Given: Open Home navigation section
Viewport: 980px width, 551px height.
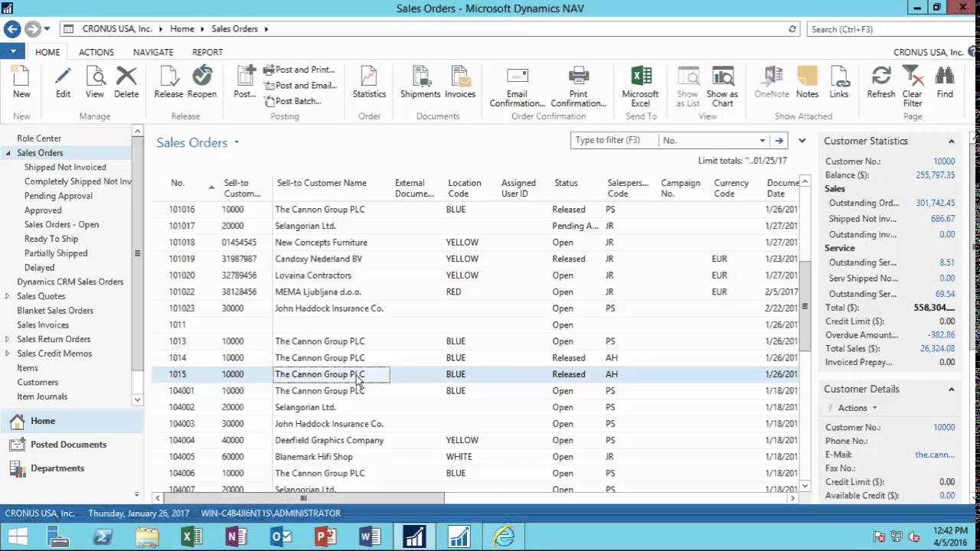Looking at the screenshot, I should pyautogui.click(x=71, y=421).
